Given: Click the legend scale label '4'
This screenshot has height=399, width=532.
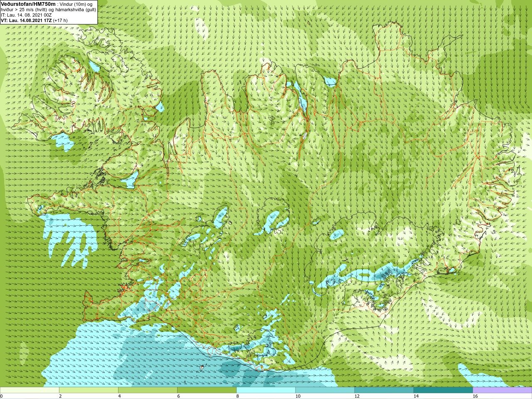Looking at the screenshot, I should pos(119,396).
